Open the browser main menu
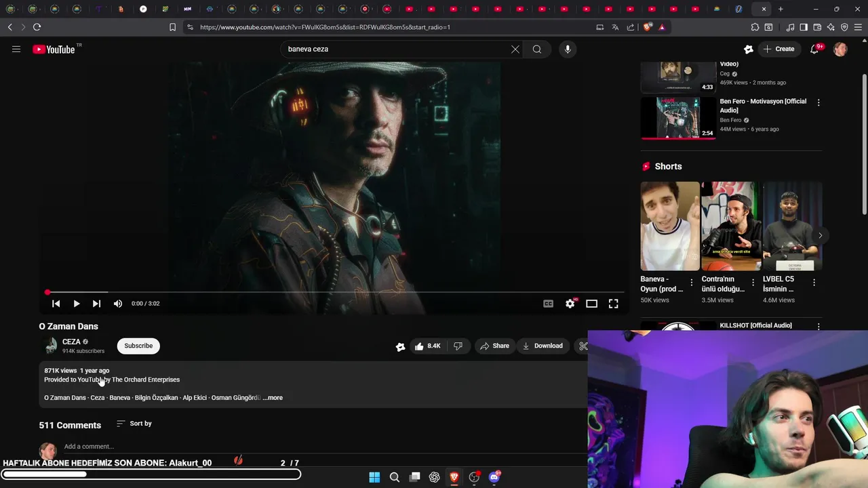 [858, 27]
